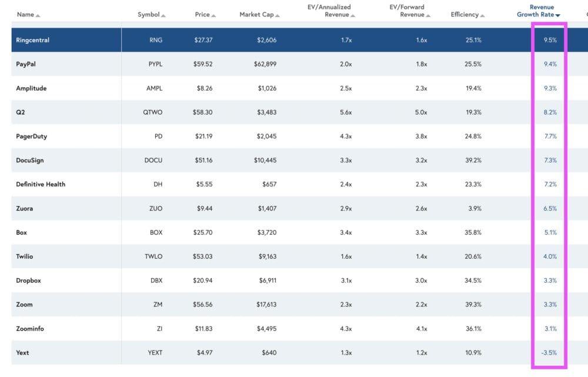588x377 pixels.
Task: Click the TWLO ticker symbol
Action: (x=153, y=256)
